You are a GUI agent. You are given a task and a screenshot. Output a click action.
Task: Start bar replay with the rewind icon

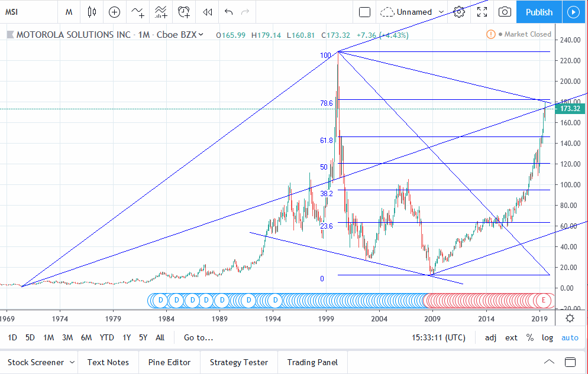[207, 12]
